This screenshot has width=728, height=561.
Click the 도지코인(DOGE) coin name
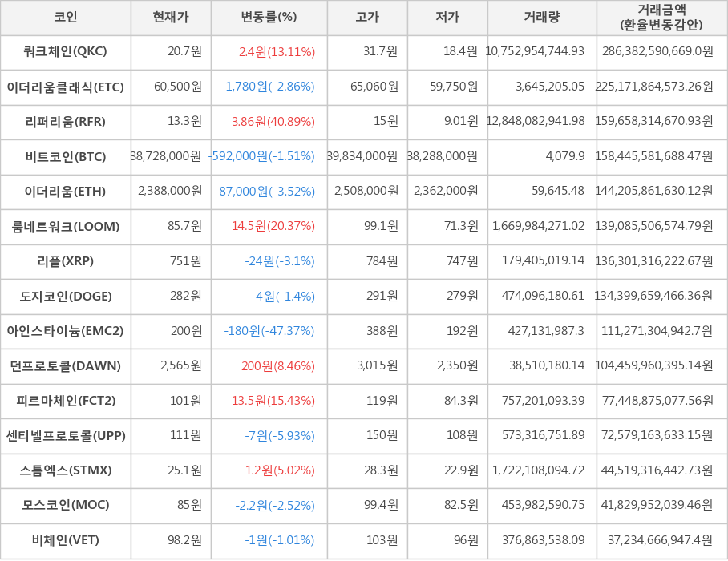[66, 297]
